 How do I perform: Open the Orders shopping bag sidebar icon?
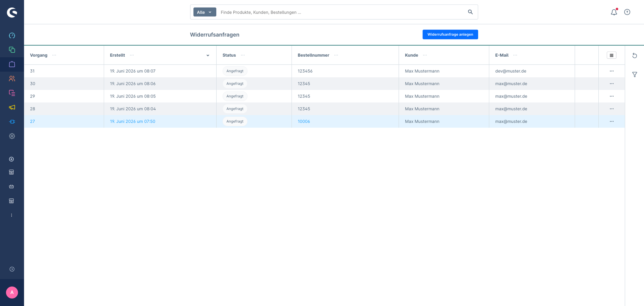(12, 64)
